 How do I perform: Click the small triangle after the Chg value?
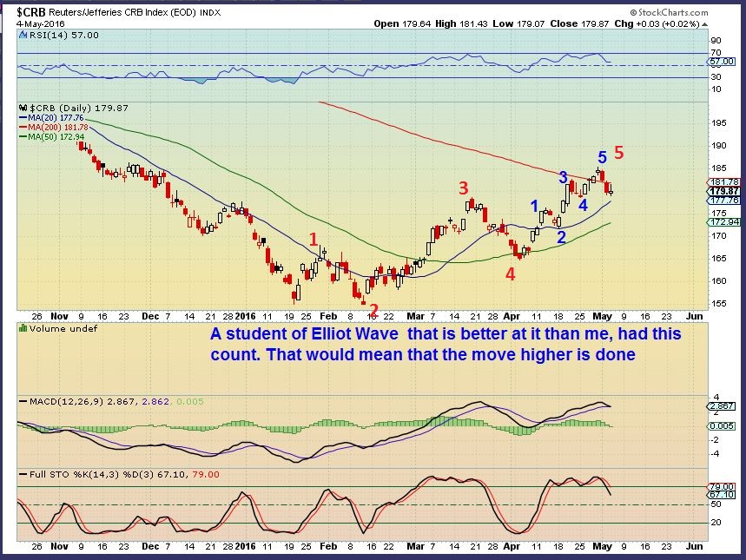pos(704,24)
